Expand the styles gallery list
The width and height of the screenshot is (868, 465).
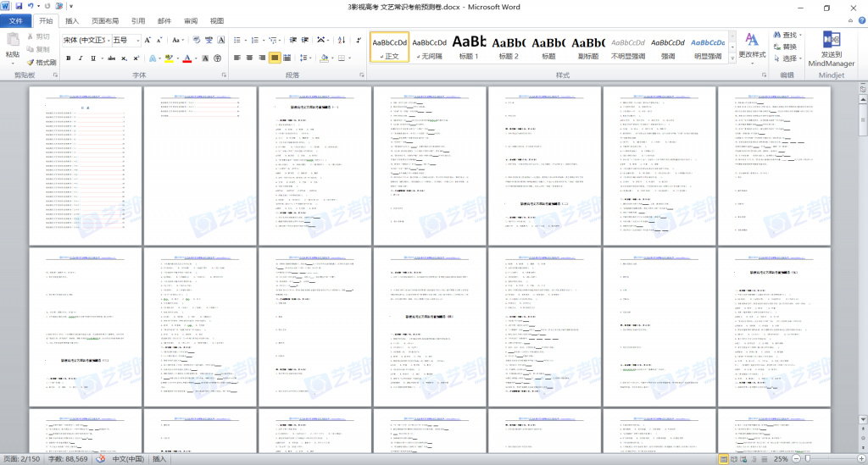pos(732,58)
